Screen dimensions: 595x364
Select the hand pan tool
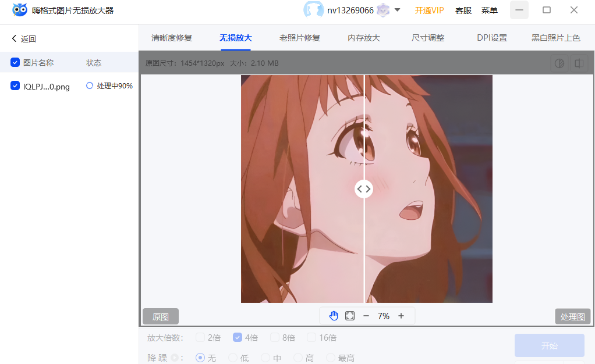coord(334,316)
